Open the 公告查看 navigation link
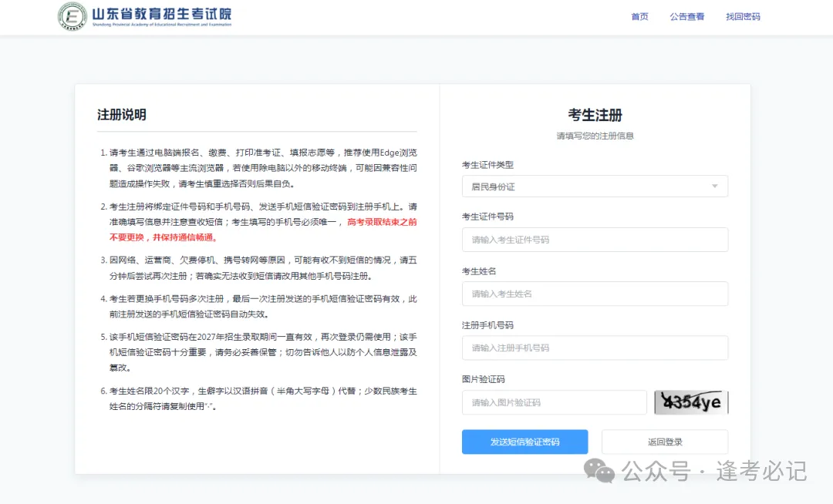The image size is (833, 504). tap(687, 16)
